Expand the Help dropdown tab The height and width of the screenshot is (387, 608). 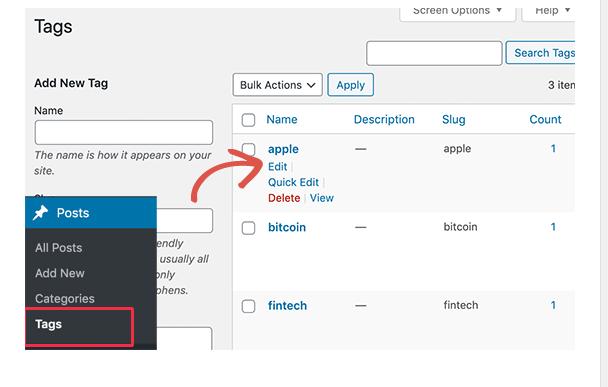click(548, 11)
